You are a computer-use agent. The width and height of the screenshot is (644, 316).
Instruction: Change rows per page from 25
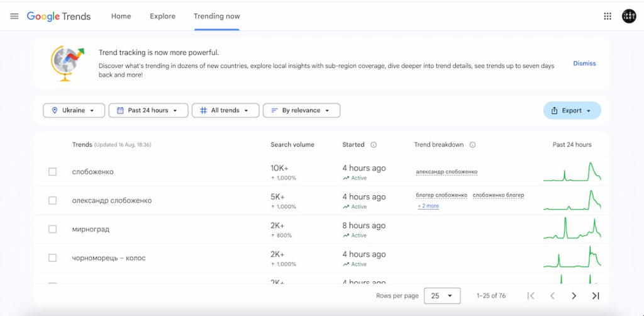(442, 296)
